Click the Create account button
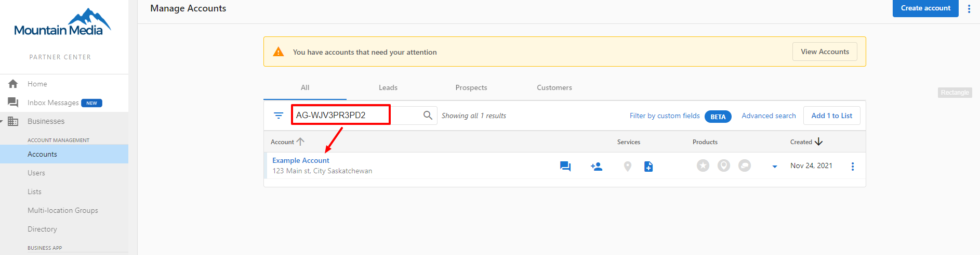Screen dimensions: 980x255 (x=925, y=8)
